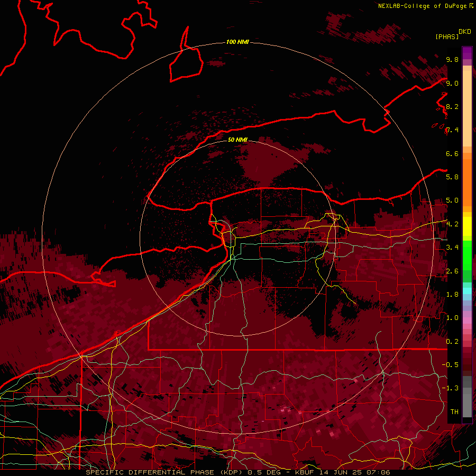Pick the cyan segment of the color bar
Viewport: 476px width, 476px height.
(x=467, y=291)
